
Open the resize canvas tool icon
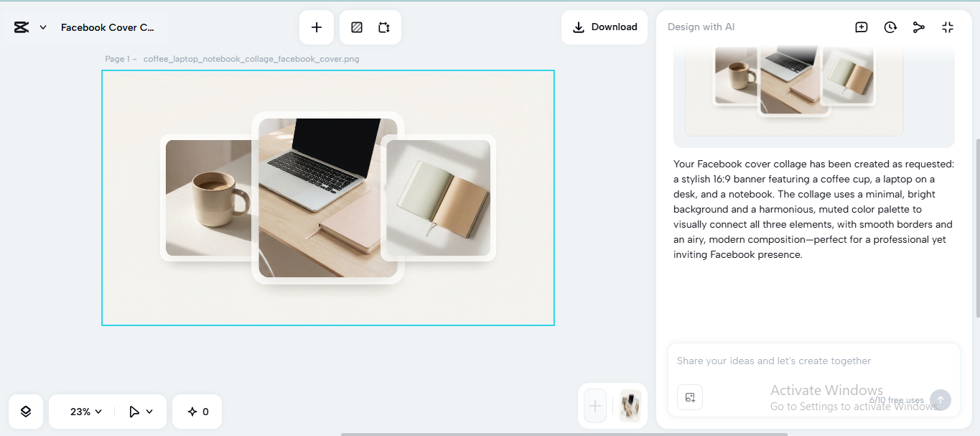(384, 27)
